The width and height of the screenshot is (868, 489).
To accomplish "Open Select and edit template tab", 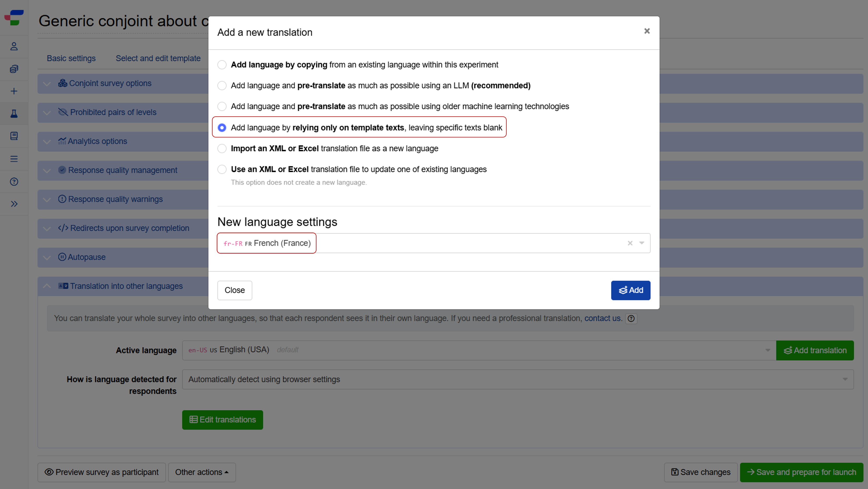I will [x=158, y=58].
